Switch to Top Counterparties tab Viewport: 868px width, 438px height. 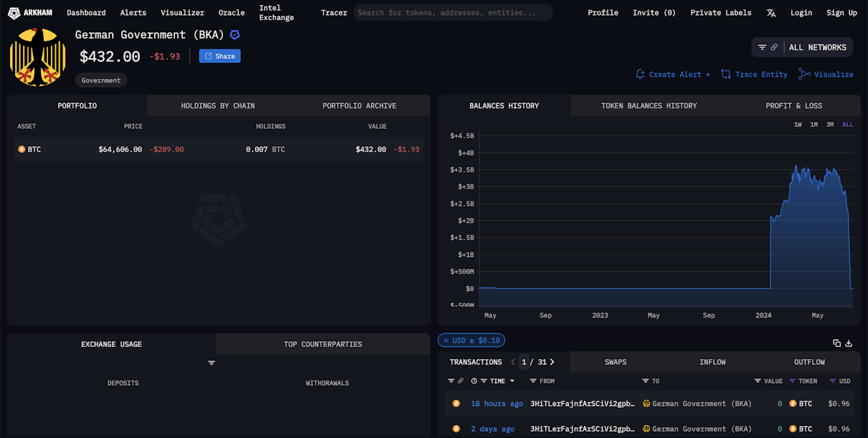(x=323, y=344)
